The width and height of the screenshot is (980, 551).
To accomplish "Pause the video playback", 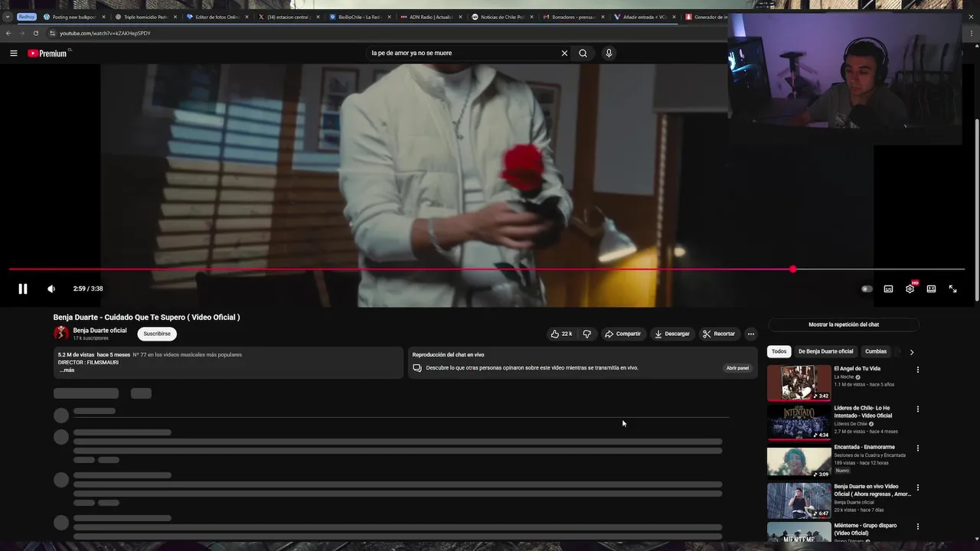I will point(23,289).
